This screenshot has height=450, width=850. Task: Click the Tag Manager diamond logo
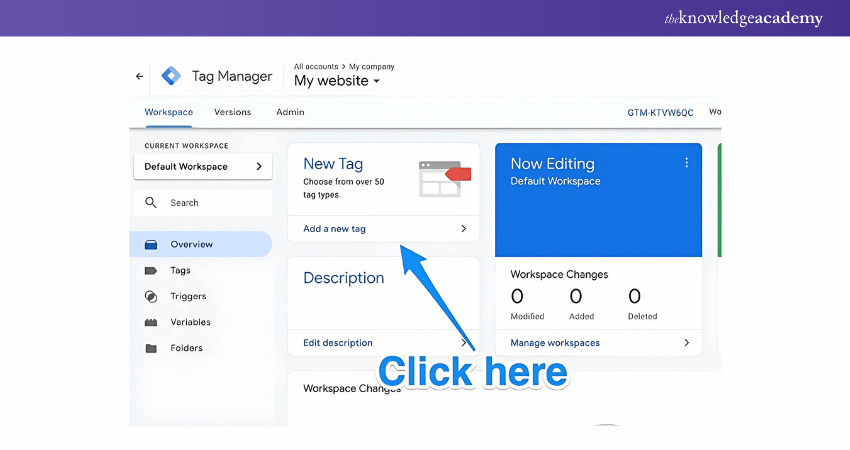pyautogui.click(x=171, y=76)
